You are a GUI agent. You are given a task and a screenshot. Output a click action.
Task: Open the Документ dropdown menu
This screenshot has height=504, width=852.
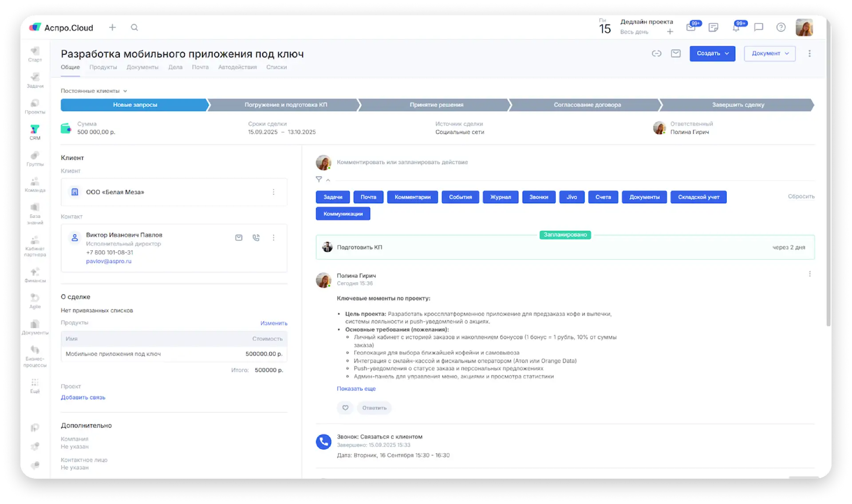[770, 53]
